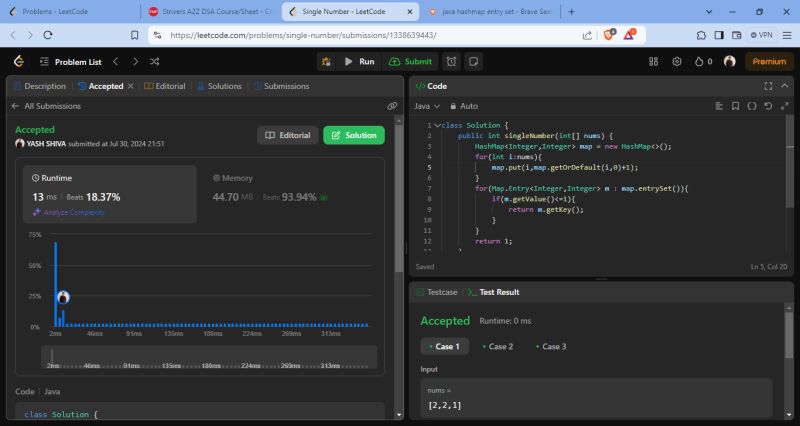Click the shuffle random problem icon
The image size is (800, 426).
click(155, 61)
